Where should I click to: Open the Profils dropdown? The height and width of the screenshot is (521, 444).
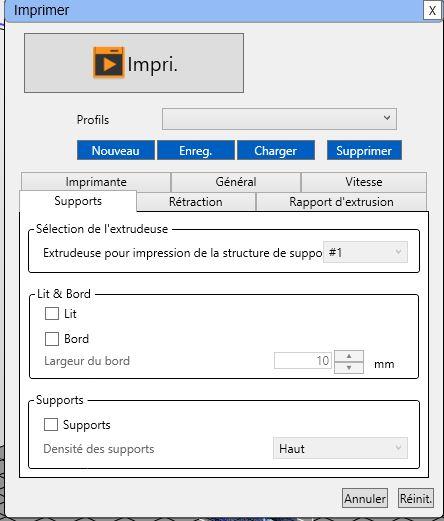[279, 119]
